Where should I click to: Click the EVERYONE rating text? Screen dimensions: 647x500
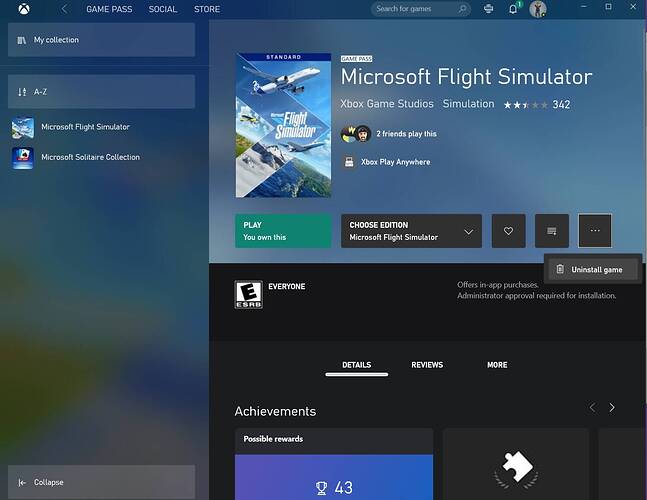point(287,287)
